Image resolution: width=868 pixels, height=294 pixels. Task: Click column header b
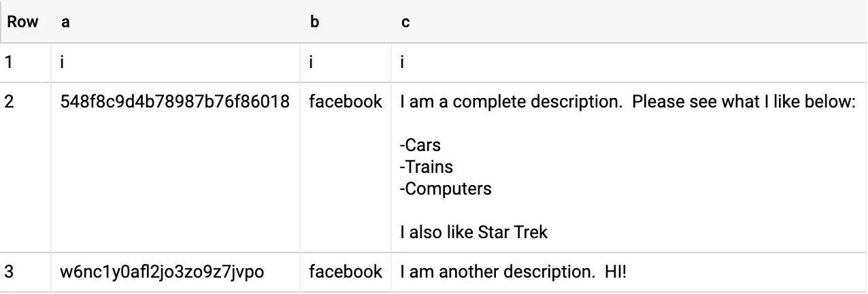pos(314,22)
